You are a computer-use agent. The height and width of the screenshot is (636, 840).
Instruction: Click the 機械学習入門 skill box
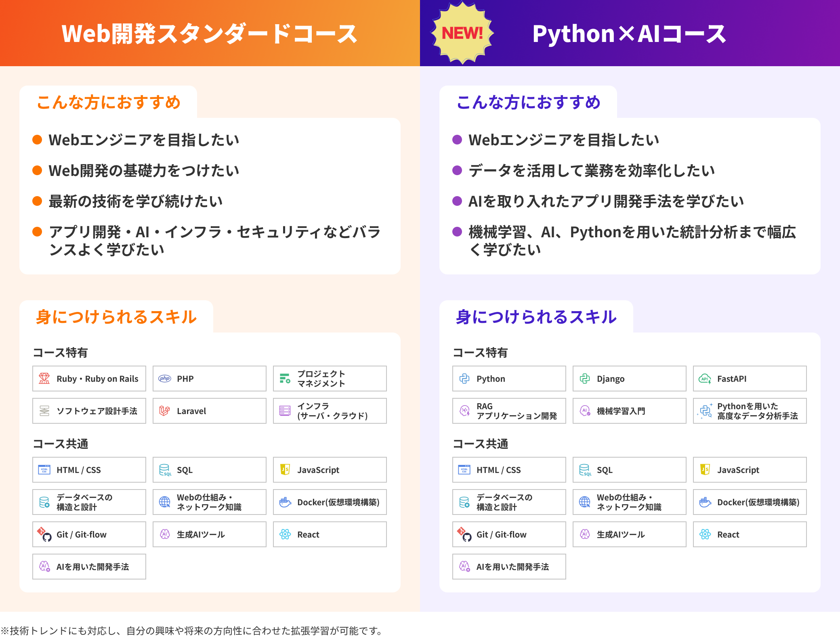(x=629, y=411)
